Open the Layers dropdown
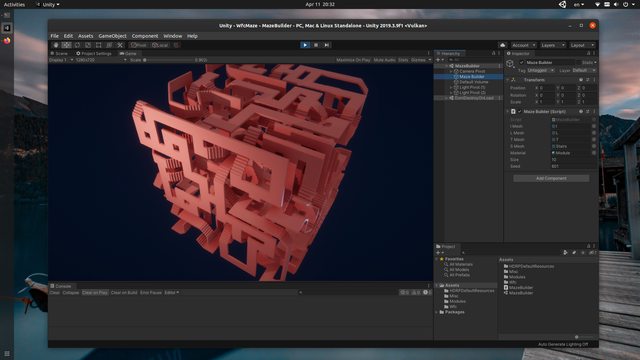 tap(553, 45)
